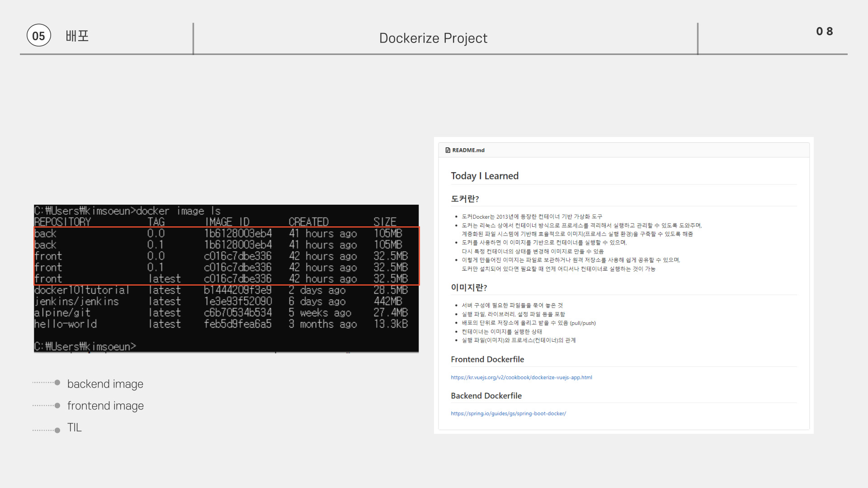This screenshot has height=488, width=868.
Task: Click image ID 1e3e93f52090
Action: 238,301
